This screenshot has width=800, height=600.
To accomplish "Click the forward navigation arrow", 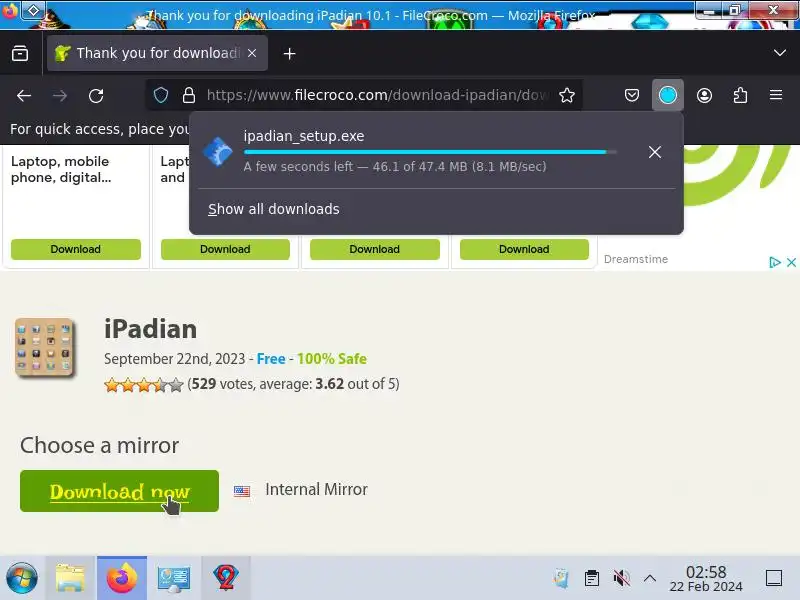I will click(60, 95).
